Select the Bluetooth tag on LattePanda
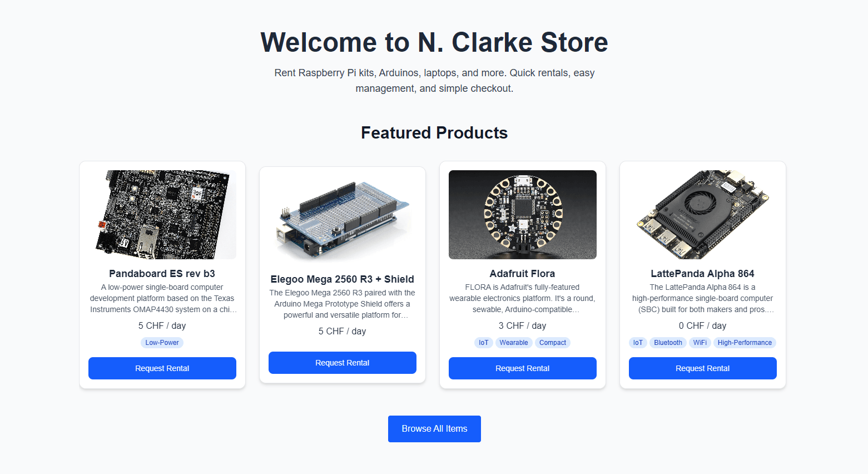Screen dimensions: 868x474 click(668, 343)
